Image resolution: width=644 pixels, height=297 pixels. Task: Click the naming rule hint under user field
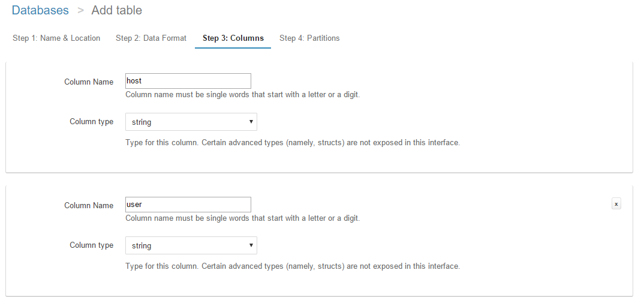[x=243, y=218]
